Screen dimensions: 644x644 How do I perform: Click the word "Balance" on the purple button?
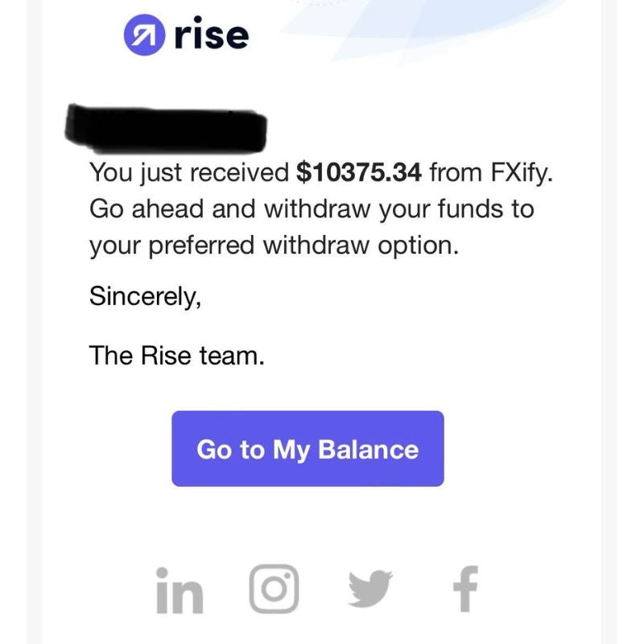(369, 449)
